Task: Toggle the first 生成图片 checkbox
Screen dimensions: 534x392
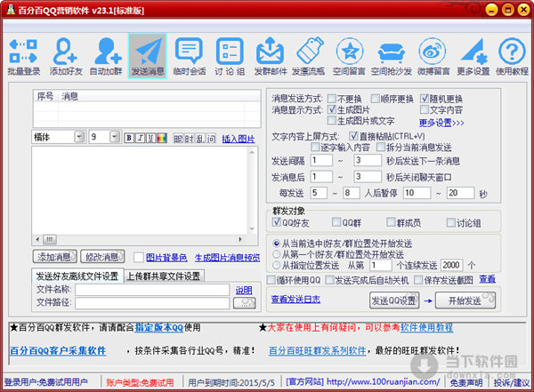Action: pyautogui.click(x=331, y=109)
